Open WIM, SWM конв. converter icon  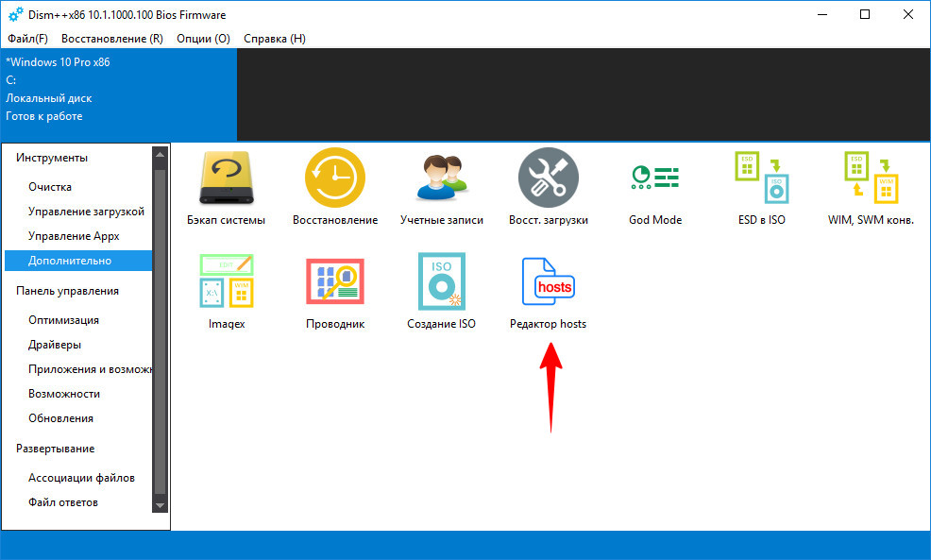(871, 178)
